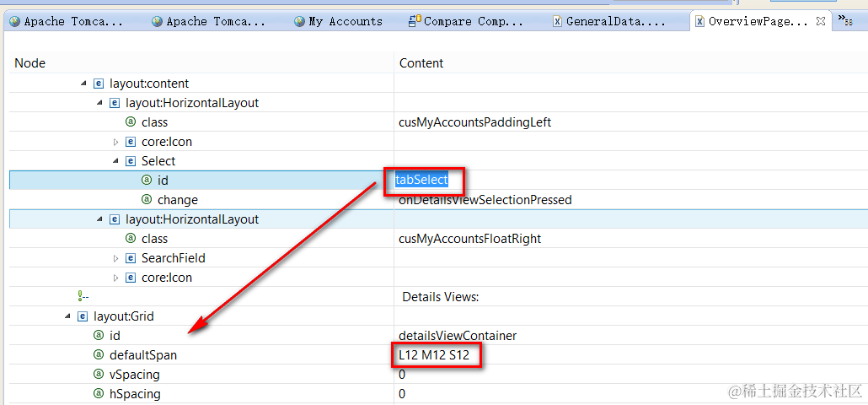Select the cusMyAccountsPaddingLeft value
The image size is (868, 405).
(475, 122)
